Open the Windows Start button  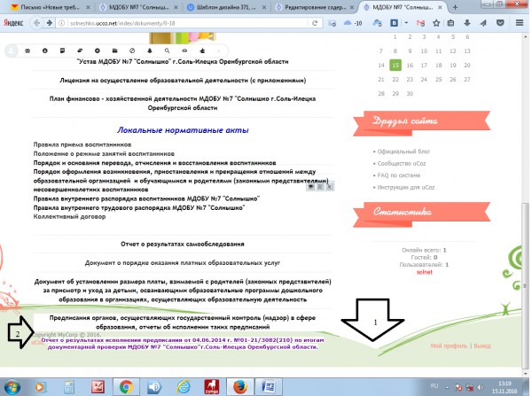click(x=12, y=387)
